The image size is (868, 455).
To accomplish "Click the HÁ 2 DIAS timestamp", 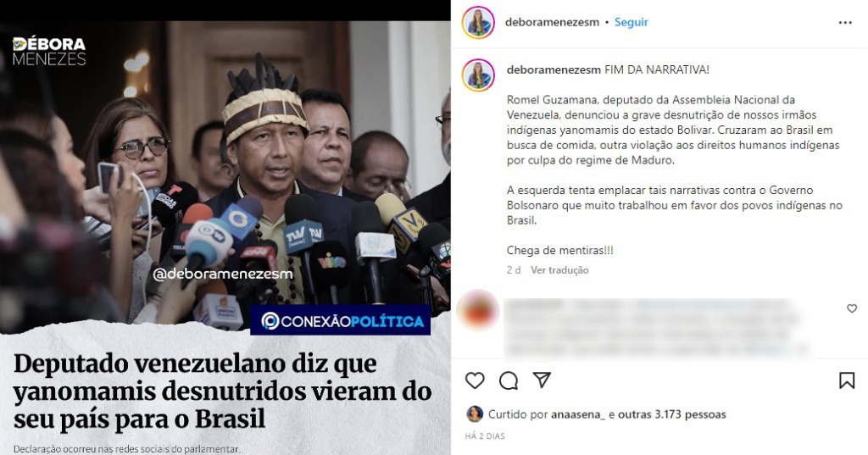I will coord(485,436).
